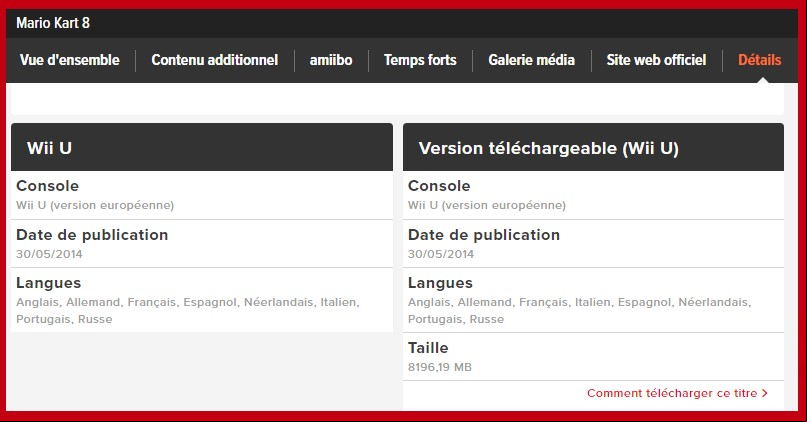The width and height of the screenshot is (807, 422).
Task: Click Wii U (version européenne) in the Wii U panel
Action: click(x=95, y=205)
